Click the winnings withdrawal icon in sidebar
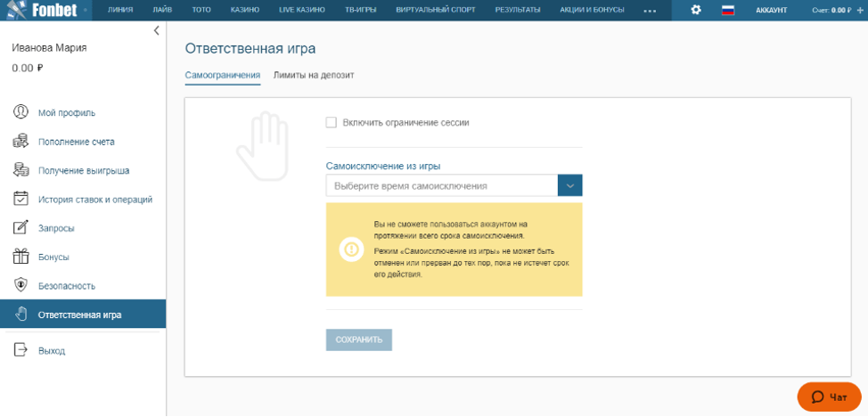Screen dimensions: 868x417 20,170
